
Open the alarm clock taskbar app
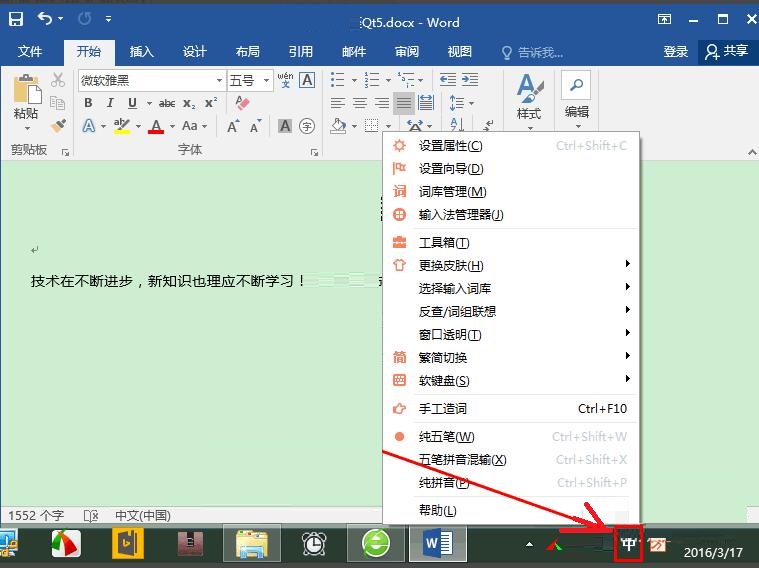point(314,543)
